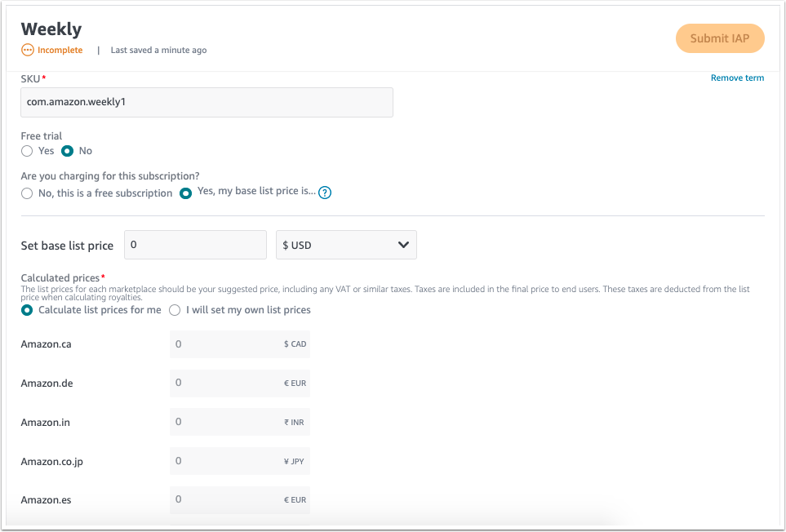
Task: Click the currency dropdown chevron arrow
Action: click(x=403, y=245)
